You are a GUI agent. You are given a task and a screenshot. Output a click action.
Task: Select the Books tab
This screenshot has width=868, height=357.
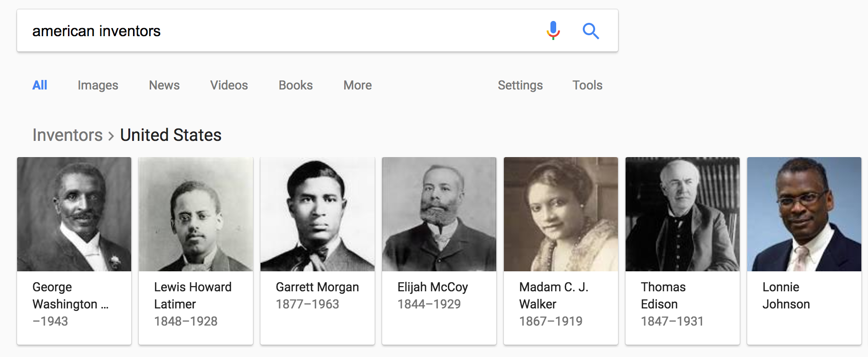pos(296,85)
